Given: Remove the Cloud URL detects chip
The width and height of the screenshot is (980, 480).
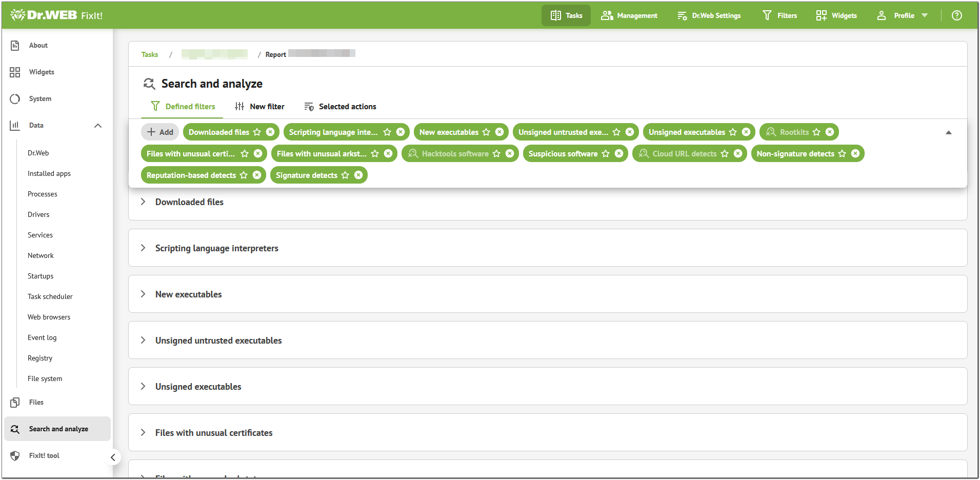Looking at the screenshot, I should point(738,153).
